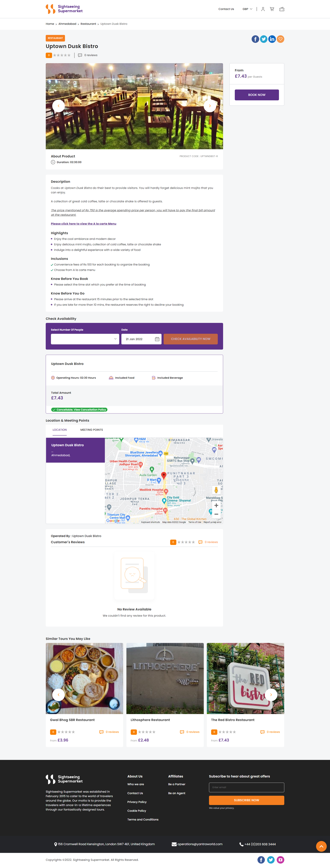Viewport: 330px width, 868px height.
Task: Click Keyboard shortcuts on the map
Action: pyautogui.click(x=150, y=522)
